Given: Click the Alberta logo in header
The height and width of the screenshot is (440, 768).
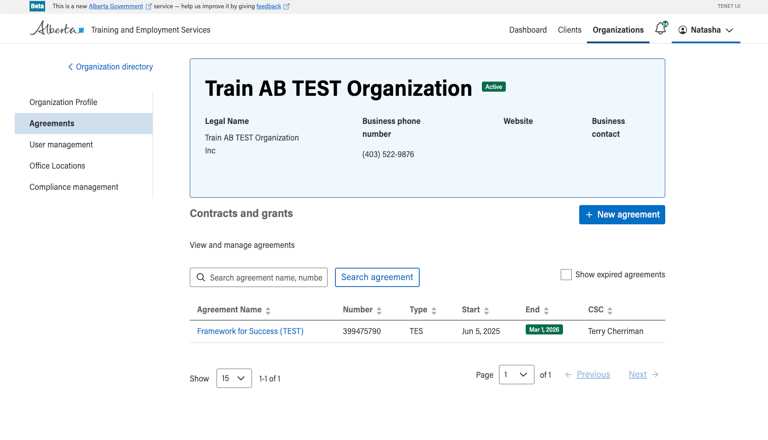Looking at the screenshot, I should tap(57, 29).
